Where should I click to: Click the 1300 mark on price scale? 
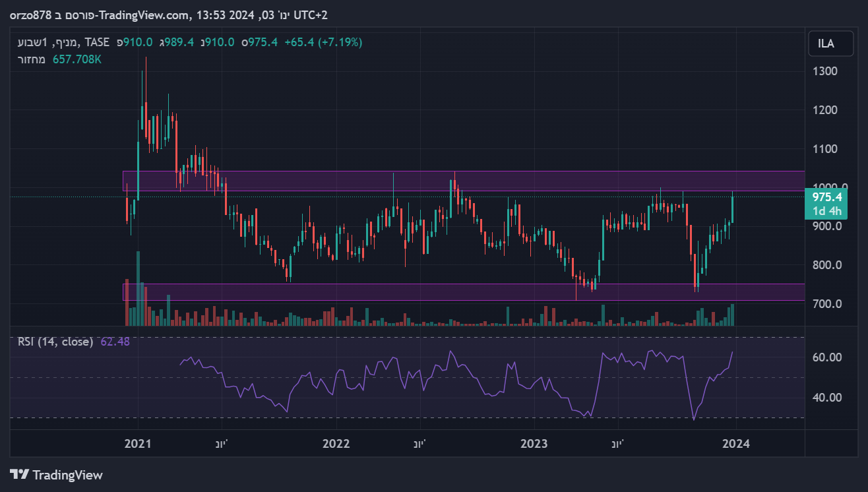(x=825, y=71)
